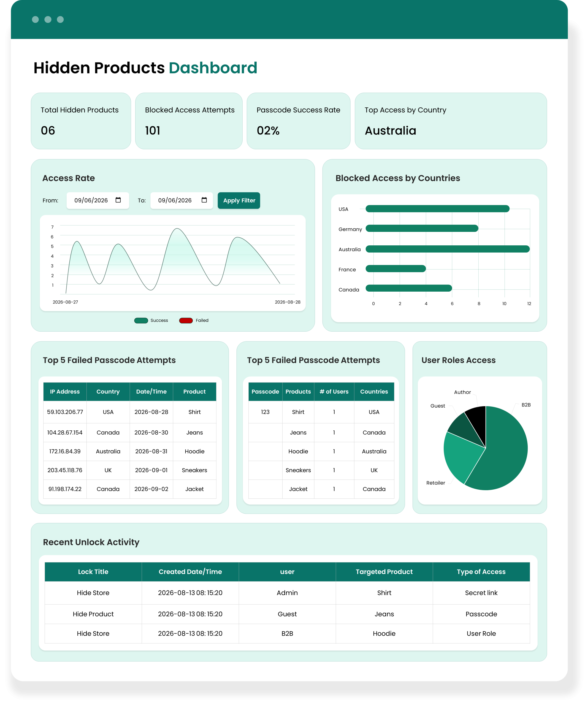Open the From date calendar picker icon
This screenshot has height=705, width=588.
tap(118, 200)
